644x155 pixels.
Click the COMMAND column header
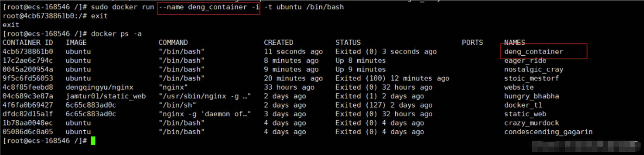(x=173, y=43)
